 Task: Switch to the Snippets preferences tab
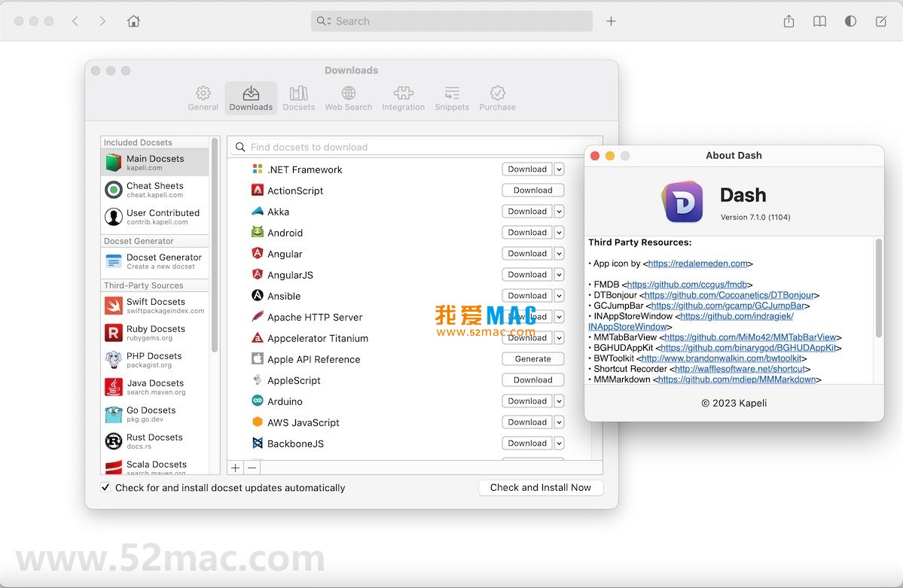(x=452, y=98)
